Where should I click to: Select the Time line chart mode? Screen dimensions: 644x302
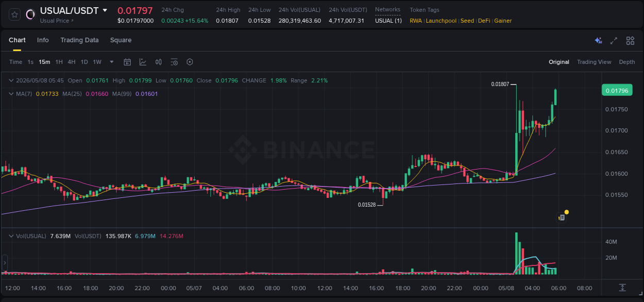coord(15,62)
